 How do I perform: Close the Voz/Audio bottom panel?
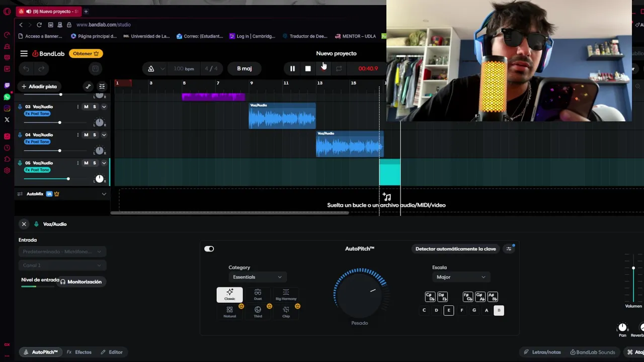click(x=24, y=224)
